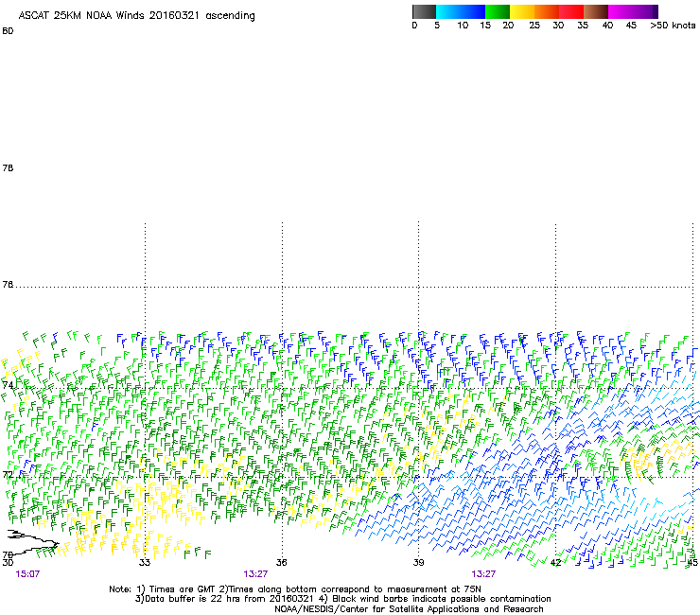
Task: Click the gray 0-5 knots color segment
Action: click(424, 11)
